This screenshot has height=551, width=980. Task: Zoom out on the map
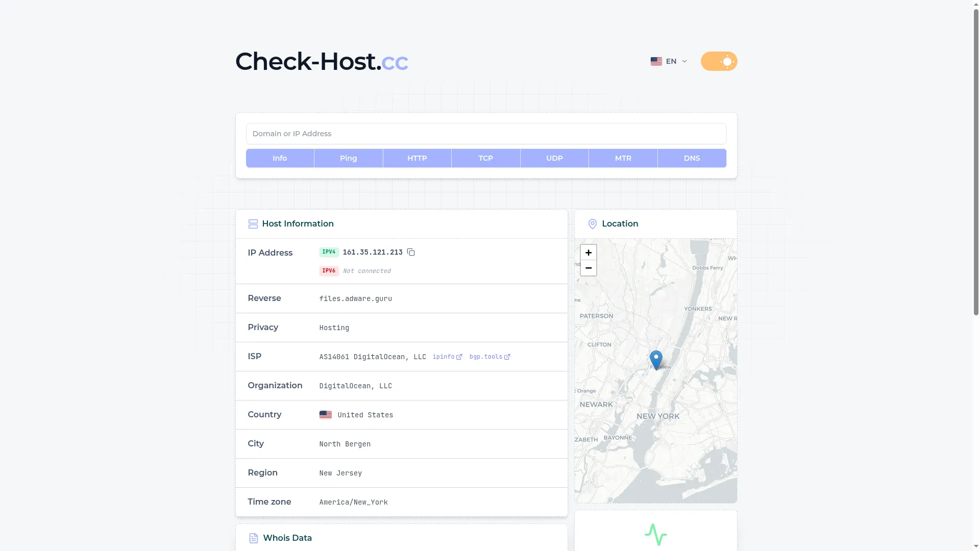pos(589,268)
